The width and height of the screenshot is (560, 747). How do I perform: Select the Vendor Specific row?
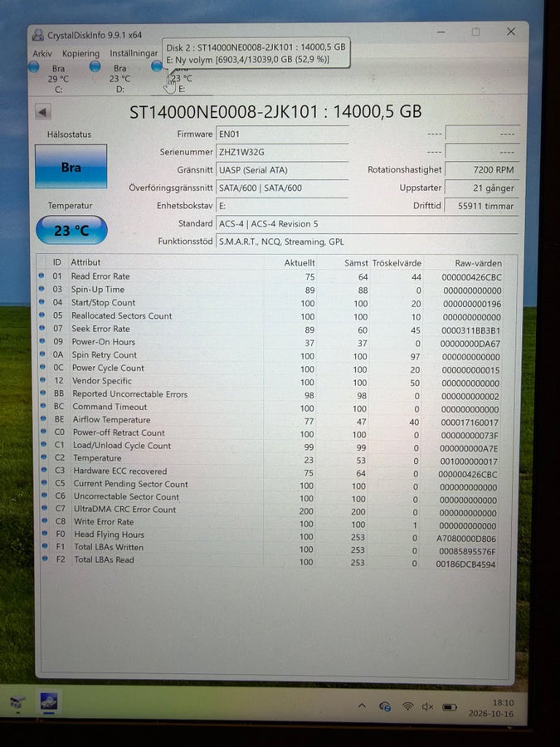(x=270, y=382)
